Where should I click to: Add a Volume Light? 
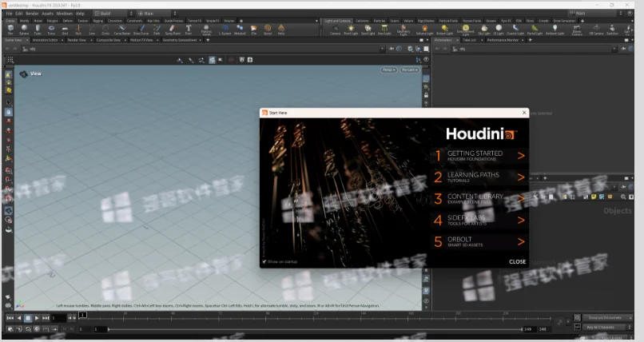[x=425, y=30]
